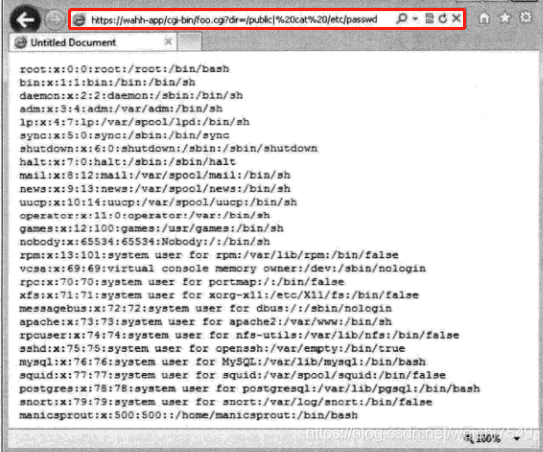Click the xfs:x:71:71 line

[x=219, y=295]
